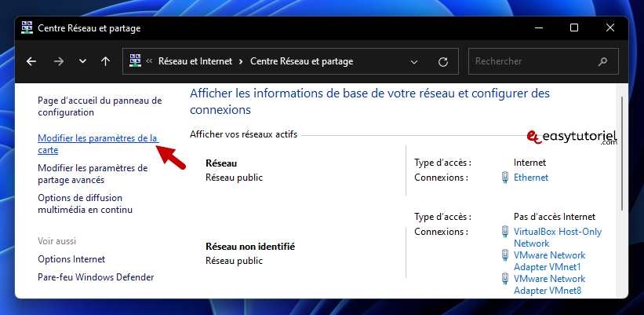The width and height of the screenshot is (644, 315).
Task: Open Modifier les paramètres de la carte
Action: click(98, 145)
